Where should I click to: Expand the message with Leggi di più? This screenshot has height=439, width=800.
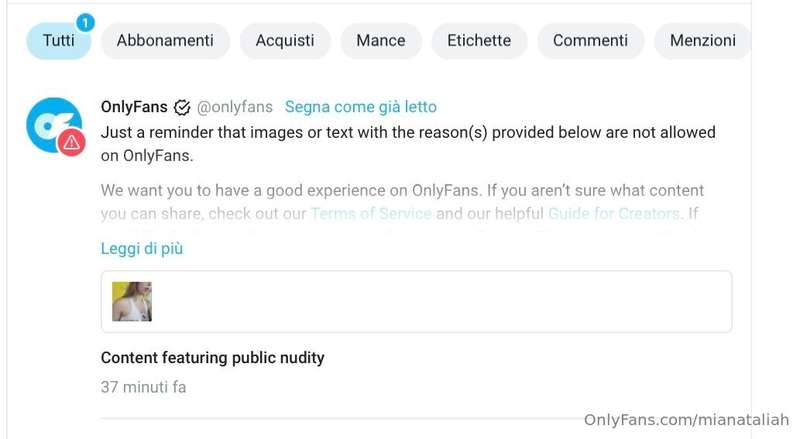click(142, 249)
